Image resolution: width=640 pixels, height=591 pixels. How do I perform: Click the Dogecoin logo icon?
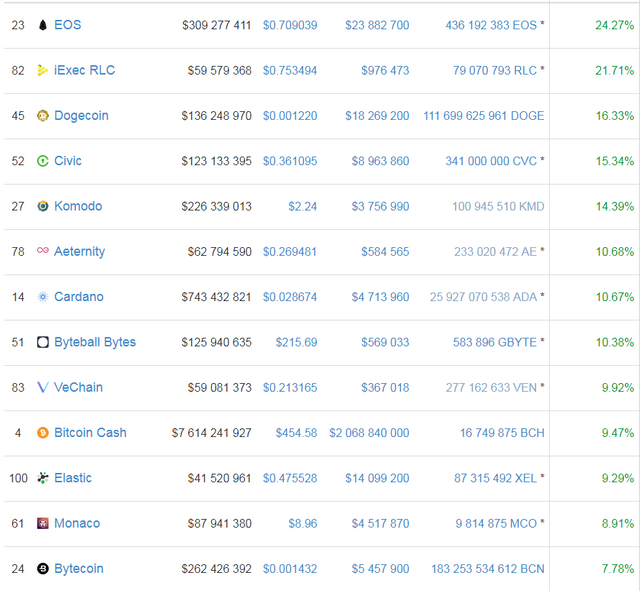[x=43, y=116]
